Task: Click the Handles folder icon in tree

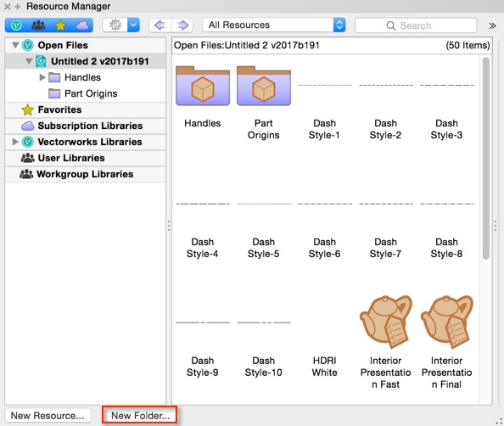Action: click(54, 77)
